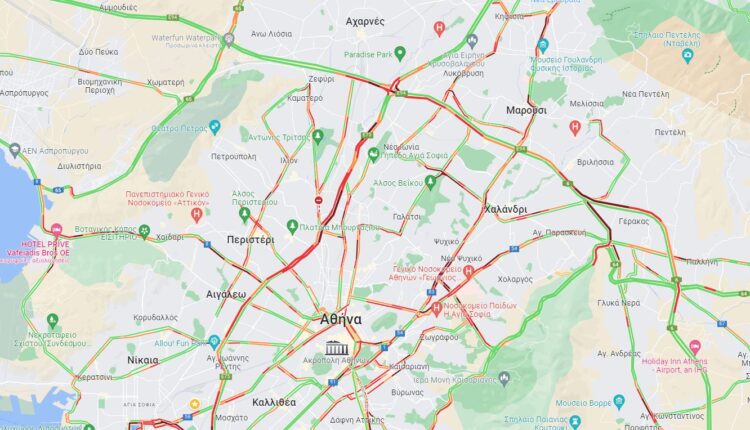Select the Holiday Inn Athens Airport hotel pin

pos(695,346)
